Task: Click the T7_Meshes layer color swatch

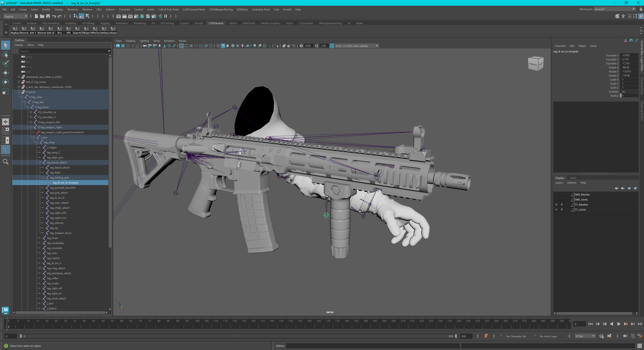Action: [x=573, y=205]
